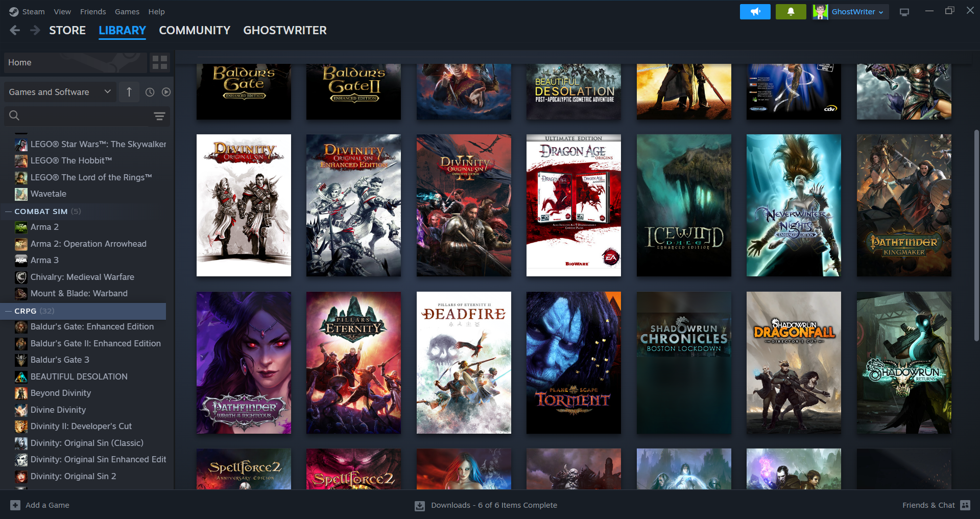Open the Games and Software dropdown
The image size is (980, 519).
click(x=59, y=92)
